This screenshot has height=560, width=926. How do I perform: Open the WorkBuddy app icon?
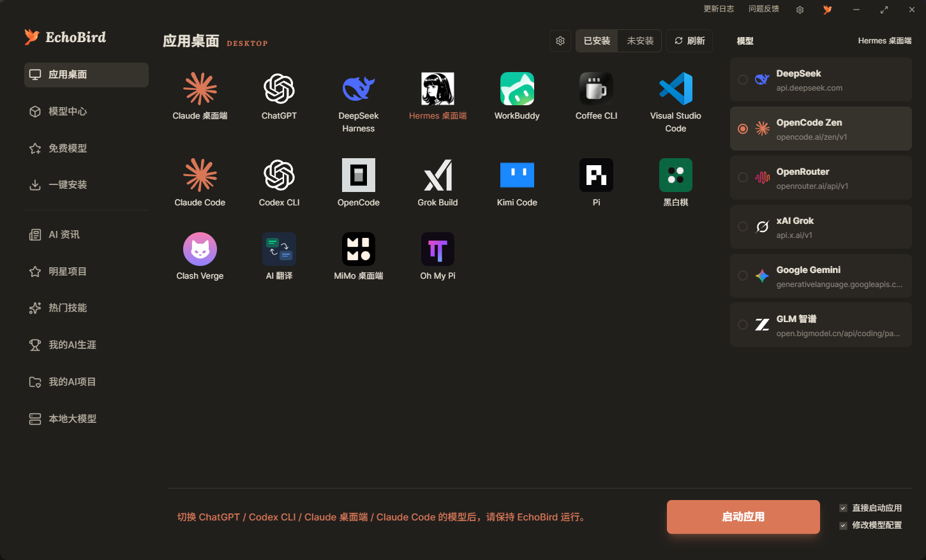click(517, 89)
